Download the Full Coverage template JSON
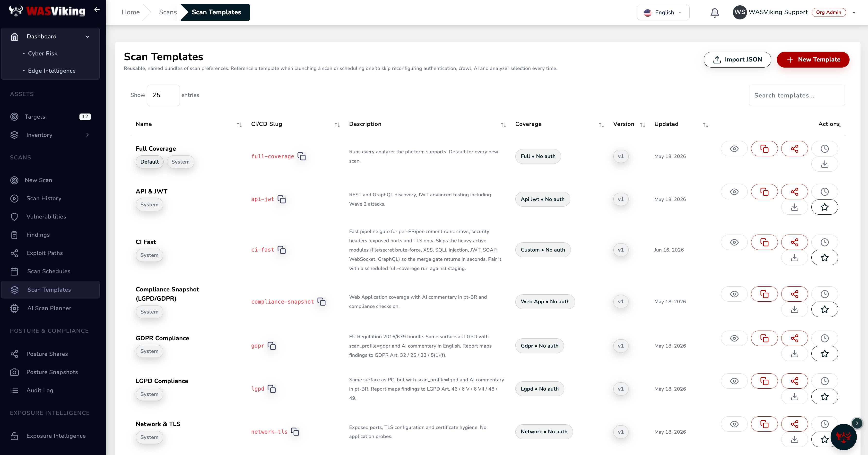This screenshot has height=455, width=868. (825, 164)
